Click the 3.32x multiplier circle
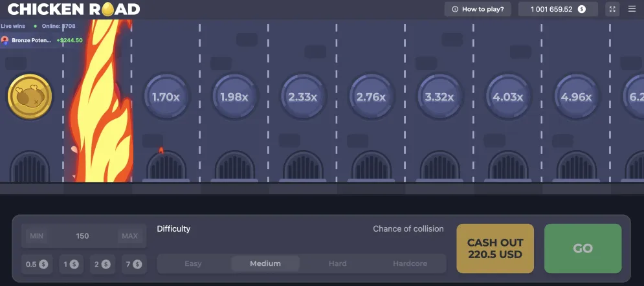644x286 pixels. click(439, 97)
